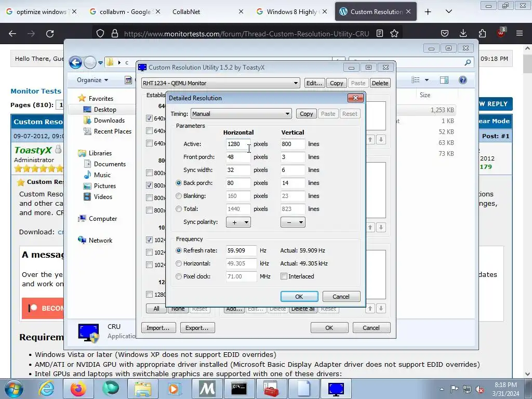Click volume muted tray icon
Screen dimensions: 532x399
pyautogui.click(x=480, y=389)
